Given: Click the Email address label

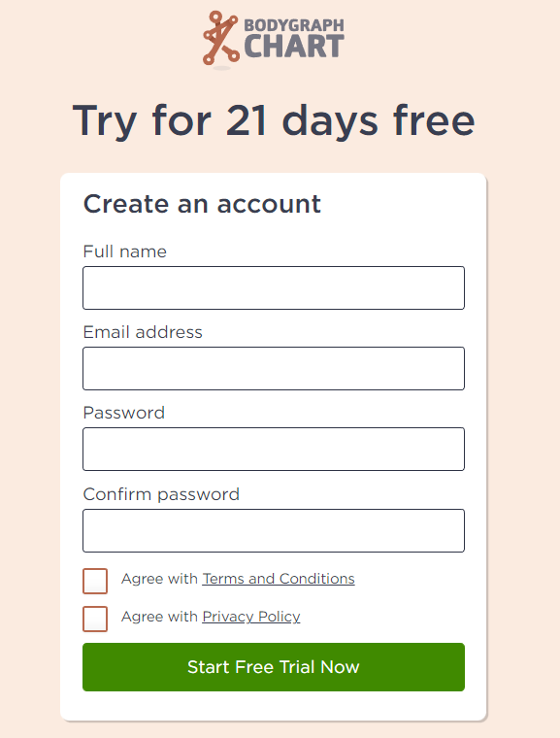Looking at the screenshot, I should (x=143, y=332).
